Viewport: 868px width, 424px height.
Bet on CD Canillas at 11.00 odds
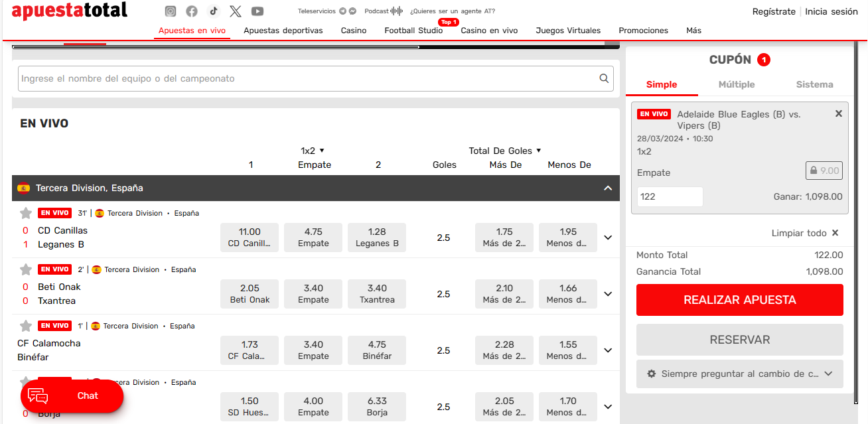250,238
